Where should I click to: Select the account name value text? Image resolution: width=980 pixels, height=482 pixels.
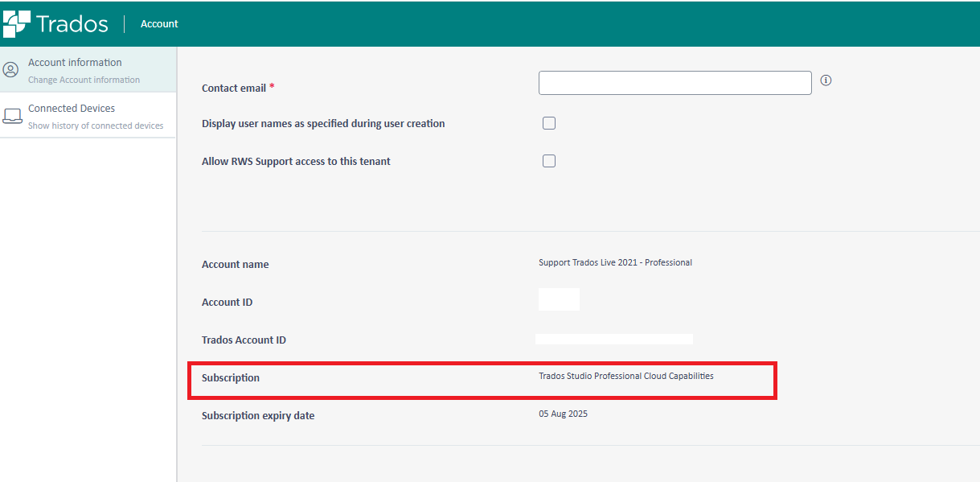pyautogui.click(x=615, y=263)
